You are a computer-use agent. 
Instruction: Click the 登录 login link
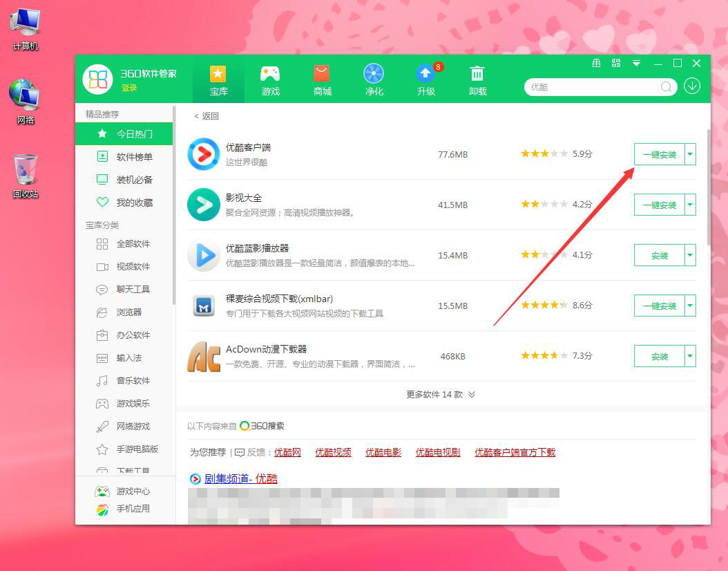[x=129, y=88]
